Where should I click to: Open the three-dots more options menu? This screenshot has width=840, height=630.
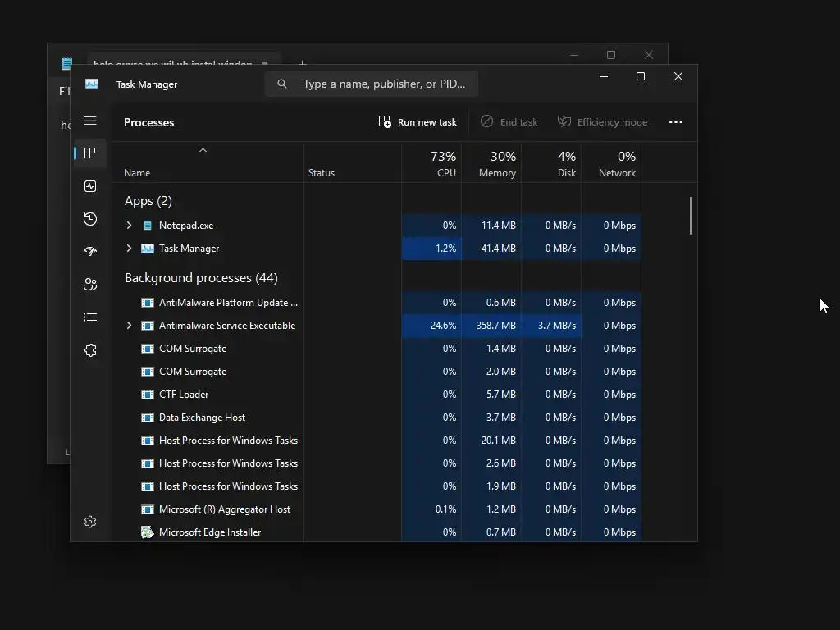coord(676,122)
